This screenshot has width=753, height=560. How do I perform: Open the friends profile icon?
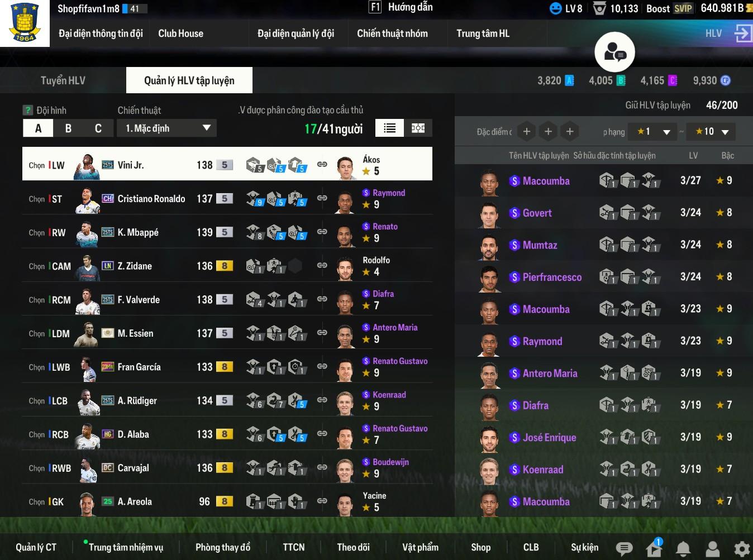point(712,549)
